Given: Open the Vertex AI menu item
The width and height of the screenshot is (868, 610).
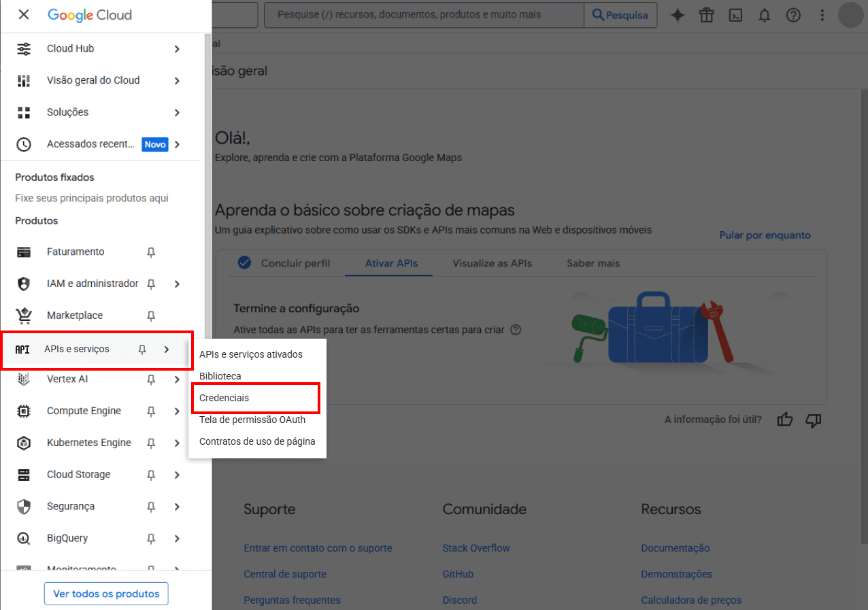Looking at the screenshot, I should 67,379.
